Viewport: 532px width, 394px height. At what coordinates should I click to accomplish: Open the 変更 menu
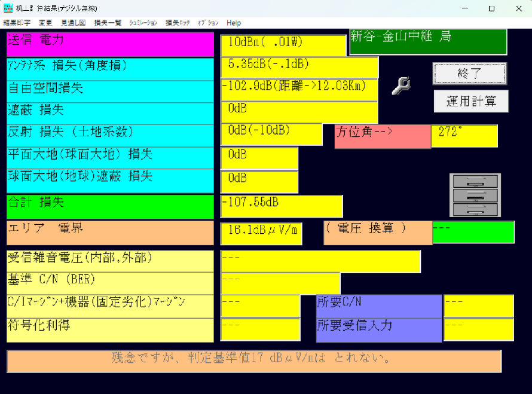tap(45, 23)
